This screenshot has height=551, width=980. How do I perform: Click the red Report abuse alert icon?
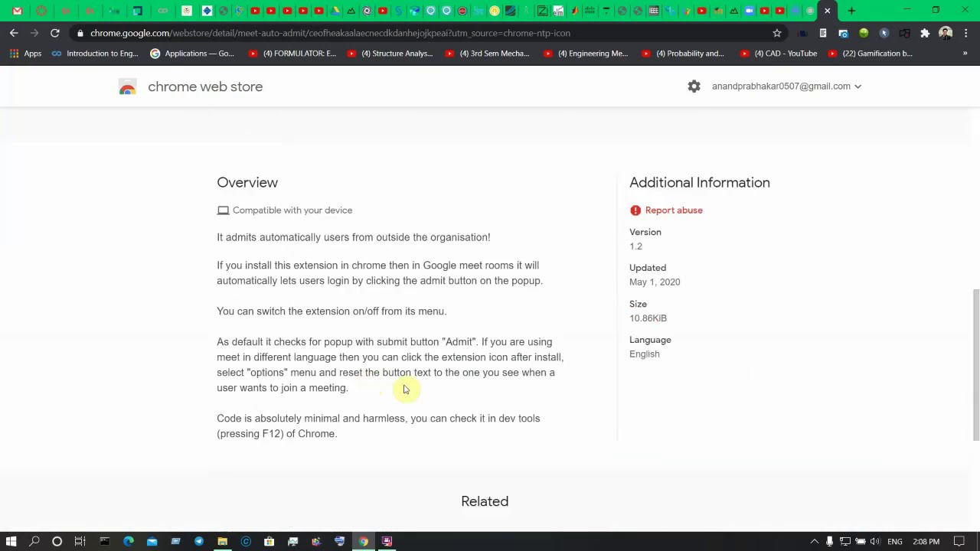pos(635,210)
